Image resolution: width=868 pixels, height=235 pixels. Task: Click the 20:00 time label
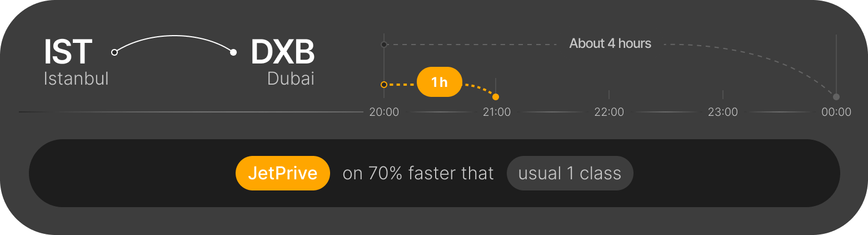(384, 112)
